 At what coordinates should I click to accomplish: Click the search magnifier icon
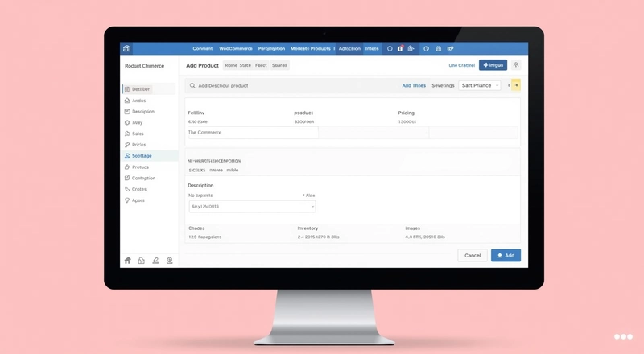tap(192, 85)
